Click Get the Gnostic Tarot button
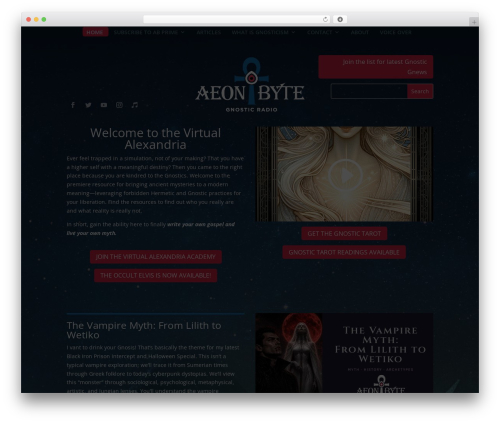 point(344,234)
